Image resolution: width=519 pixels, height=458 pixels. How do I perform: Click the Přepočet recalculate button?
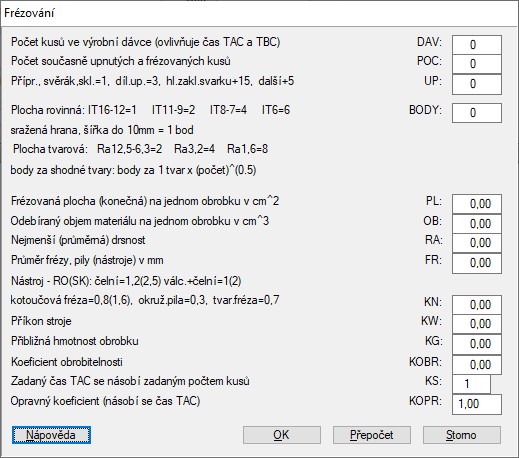click(x=372, y=435)
